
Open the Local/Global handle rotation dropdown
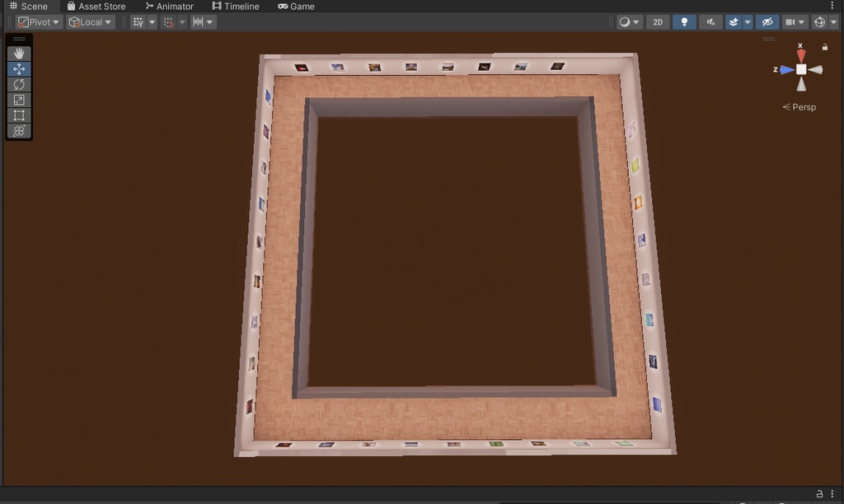point(91,22)
